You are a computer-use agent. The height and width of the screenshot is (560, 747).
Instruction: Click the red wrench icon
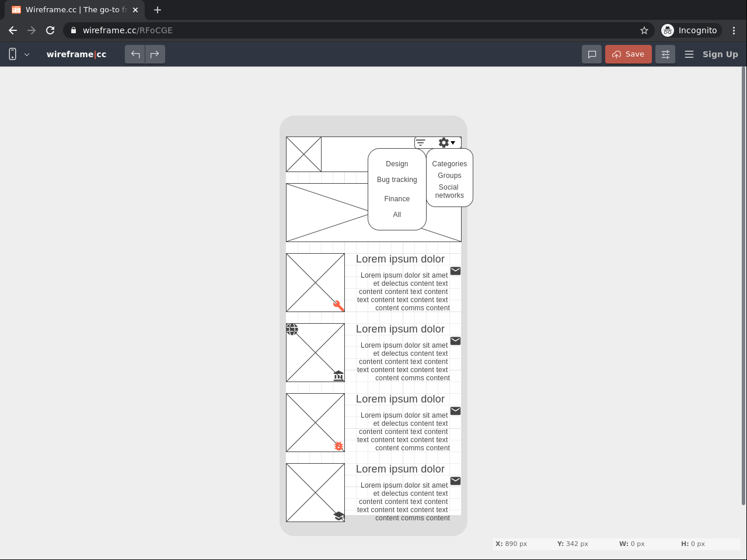coord(338,306)
